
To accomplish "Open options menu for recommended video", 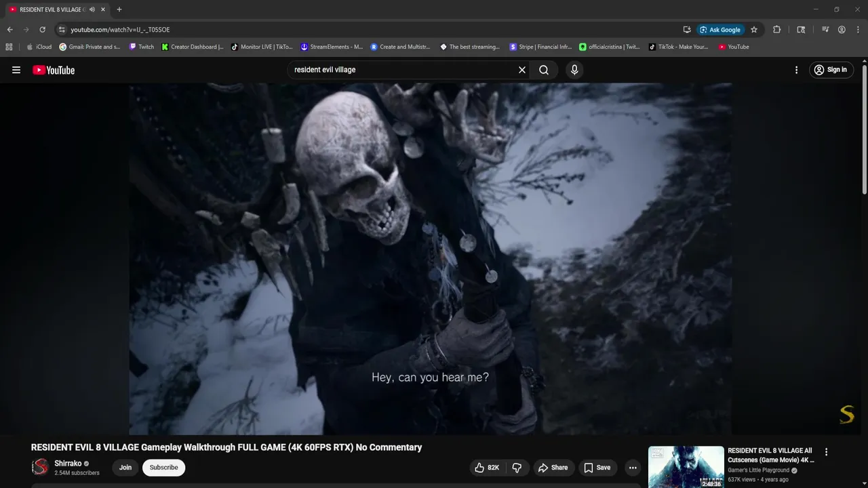I will 826,452.
